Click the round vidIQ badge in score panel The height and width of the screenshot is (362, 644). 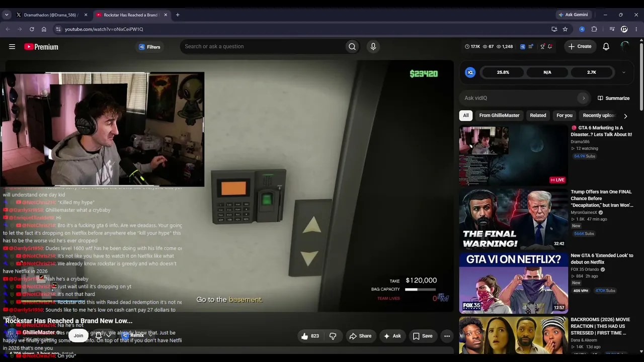pyautogui.click(x=470, y=72)
